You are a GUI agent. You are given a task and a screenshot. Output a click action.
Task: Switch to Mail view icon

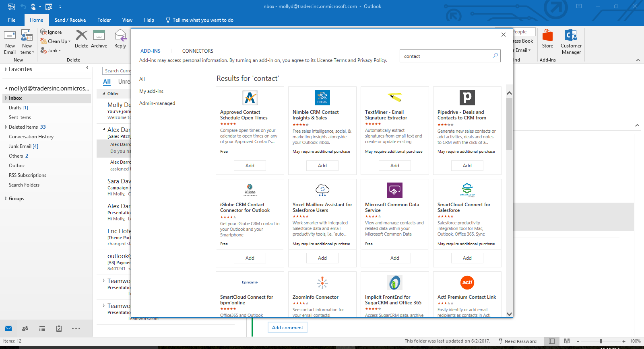click(x=8, y=328)
